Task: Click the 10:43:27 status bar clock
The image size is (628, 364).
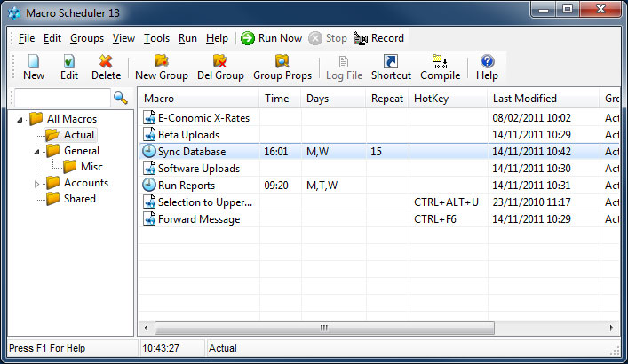Action: (161, 348)
